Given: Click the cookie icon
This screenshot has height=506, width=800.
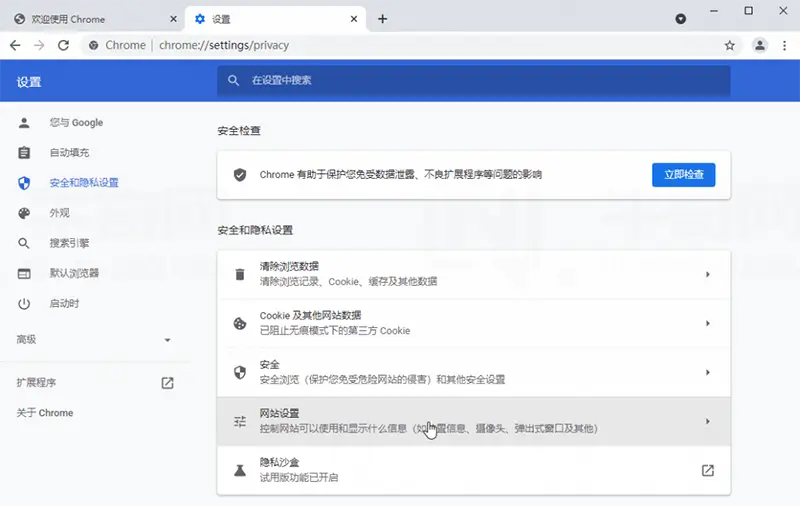Looking at the screenshot, I should tap(240, 323).
